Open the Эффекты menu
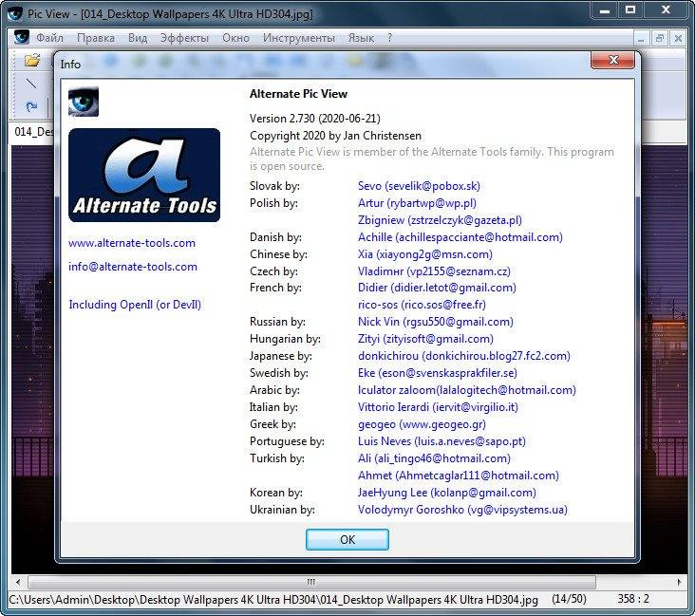This screenshot has height=616, width=695. (184, 38)
